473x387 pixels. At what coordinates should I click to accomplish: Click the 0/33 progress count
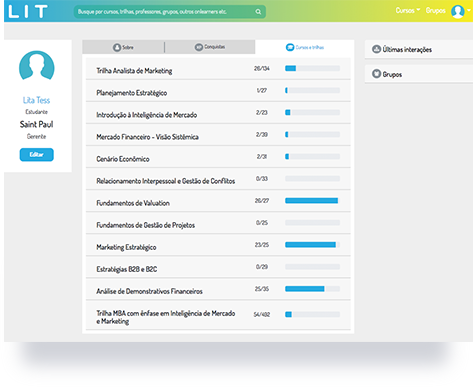(x=262, y=179)
